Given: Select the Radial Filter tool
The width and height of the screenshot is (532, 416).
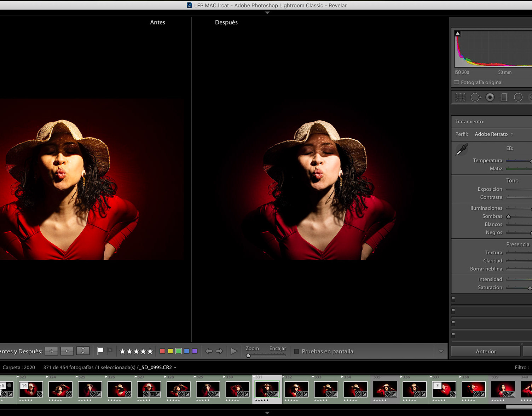Looking at the screenshot, I should pyautogui.click(x=518, y=97).
